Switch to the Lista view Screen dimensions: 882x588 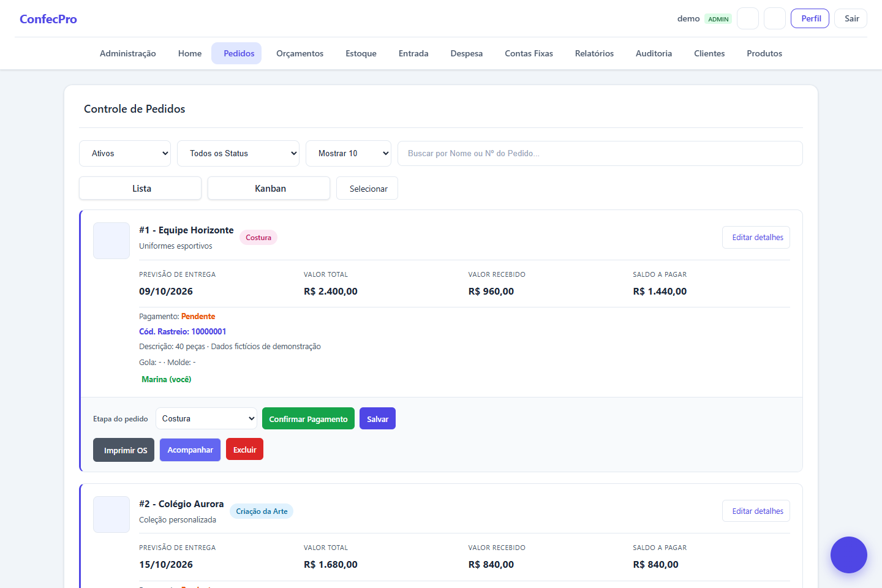tap(140, 188)
